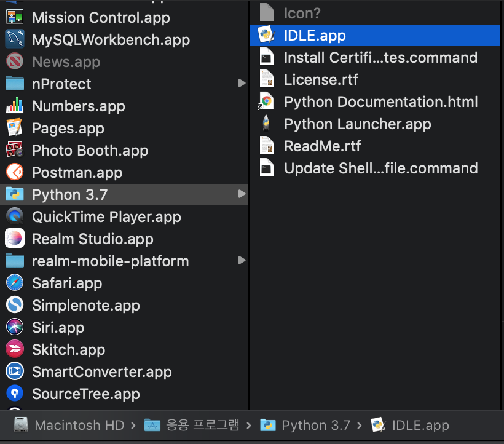Click the SourceTree app icon

(15, 394)
